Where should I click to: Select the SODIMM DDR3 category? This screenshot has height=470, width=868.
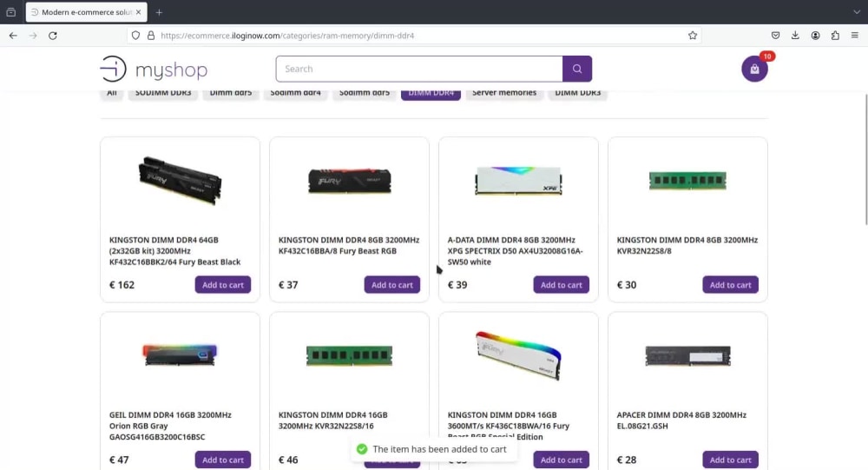(x=163, y=93)
